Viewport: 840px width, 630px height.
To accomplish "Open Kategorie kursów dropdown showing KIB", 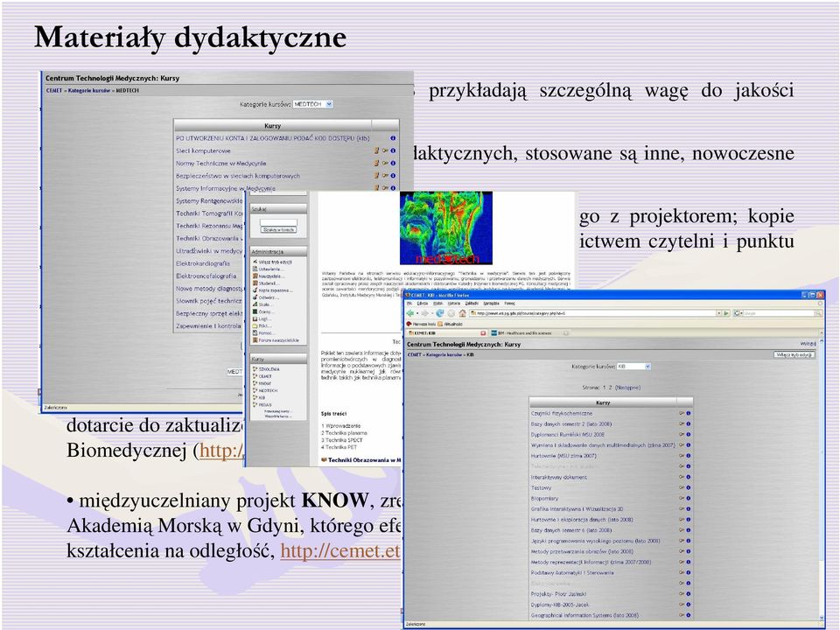I will pyautogui.click(x=633, y=367).
